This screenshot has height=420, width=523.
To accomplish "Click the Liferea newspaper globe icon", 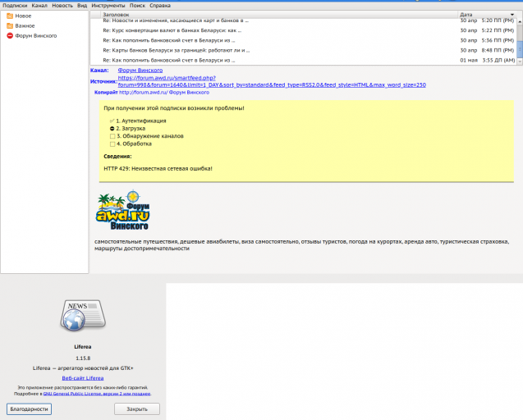I will point(83,315).
